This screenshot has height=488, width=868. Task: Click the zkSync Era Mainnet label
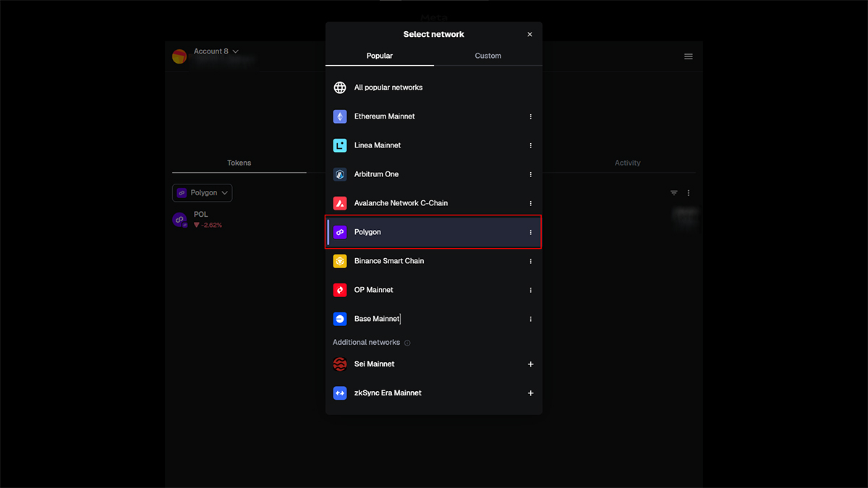[x=388, y=393]
